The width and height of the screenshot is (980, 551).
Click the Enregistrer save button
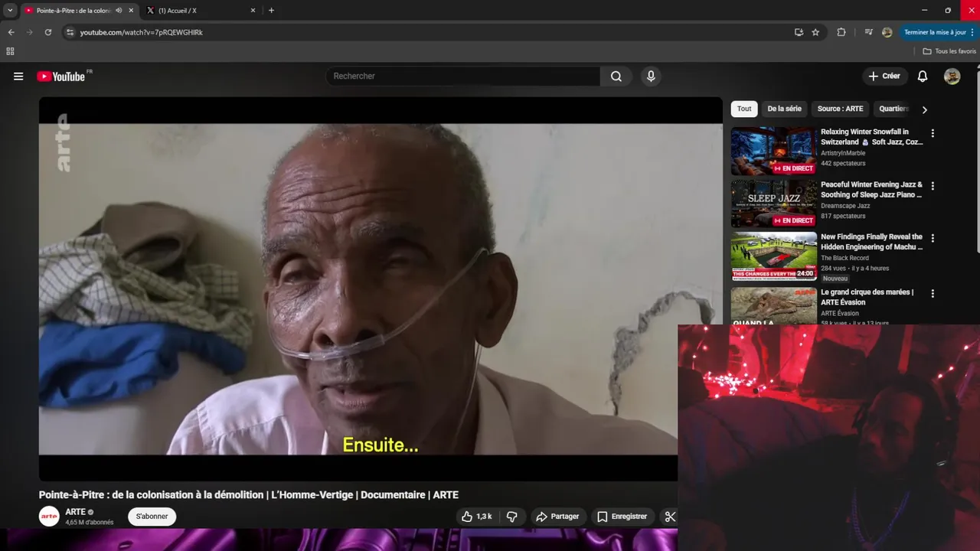coord(622,517)
